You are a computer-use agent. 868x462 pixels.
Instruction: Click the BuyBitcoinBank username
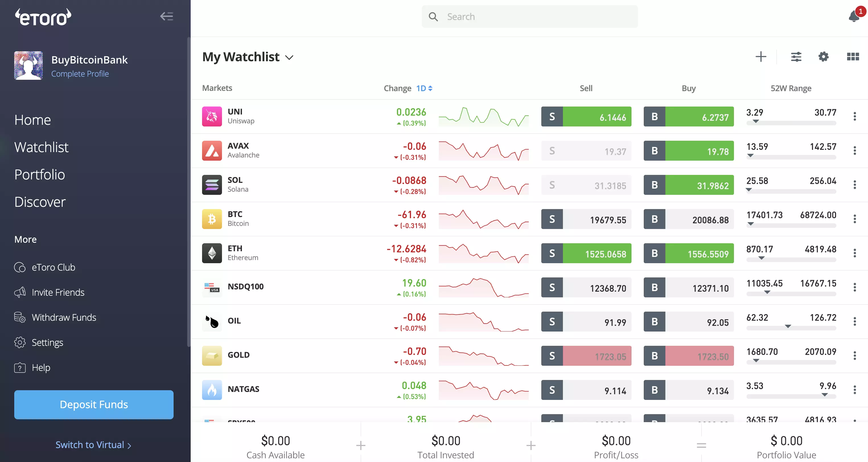tap(89, 60)
